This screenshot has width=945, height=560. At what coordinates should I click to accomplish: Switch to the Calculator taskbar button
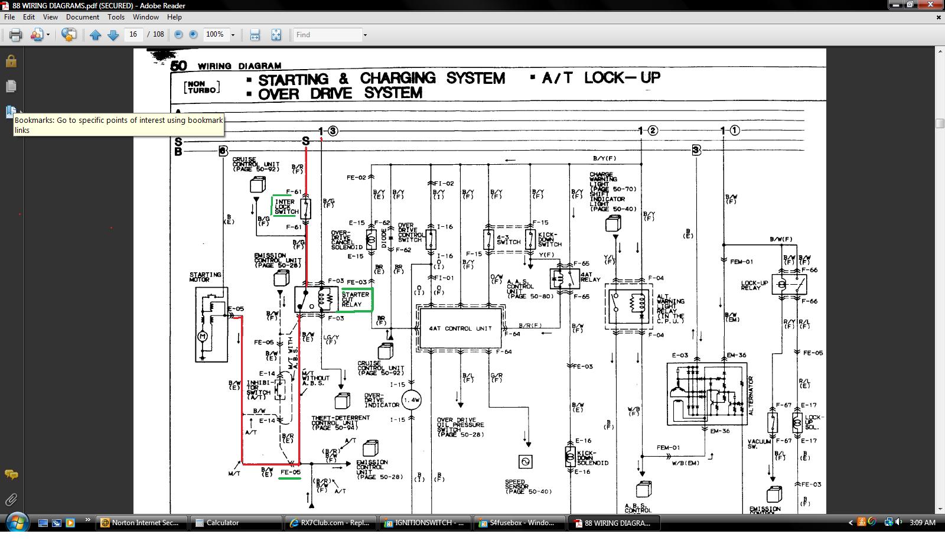pyautogui.click(x=236, y=523)
